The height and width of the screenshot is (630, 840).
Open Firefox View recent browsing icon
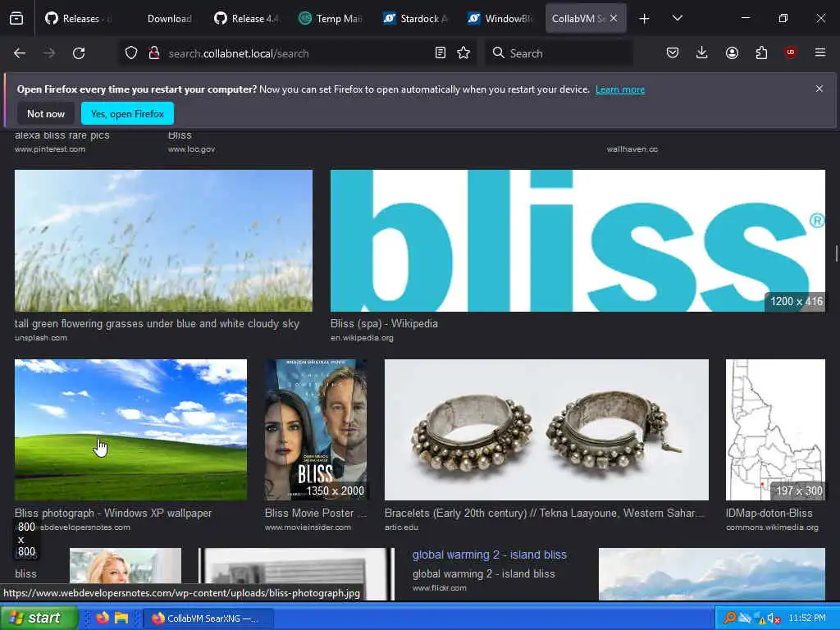[16, 19]
